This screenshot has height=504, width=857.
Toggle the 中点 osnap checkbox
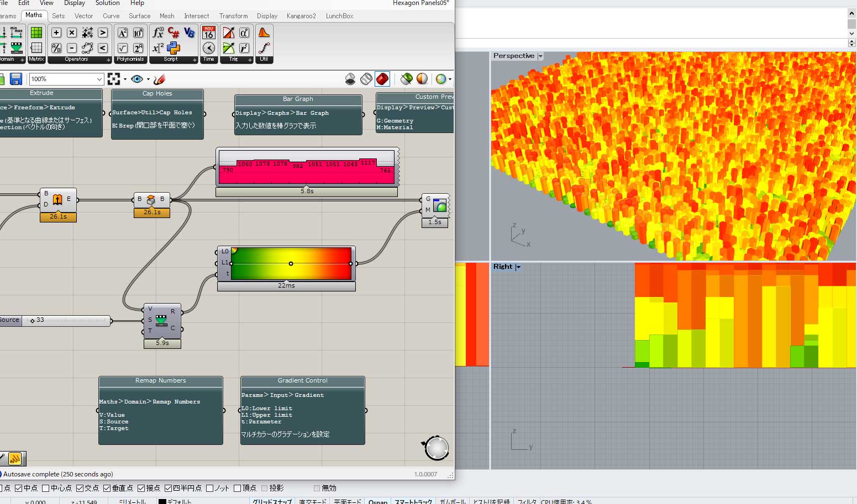[x=18, y=488]
